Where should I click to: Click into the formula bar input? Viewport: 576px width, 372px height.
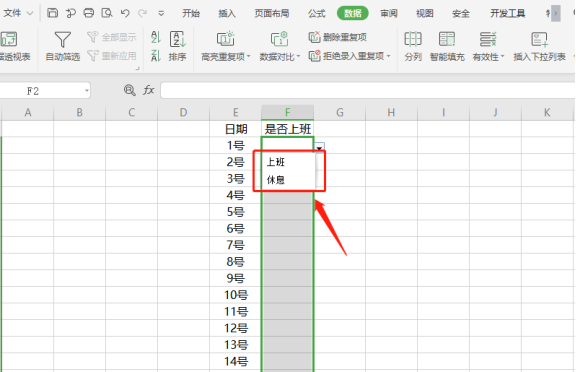[x=368, y=90]
